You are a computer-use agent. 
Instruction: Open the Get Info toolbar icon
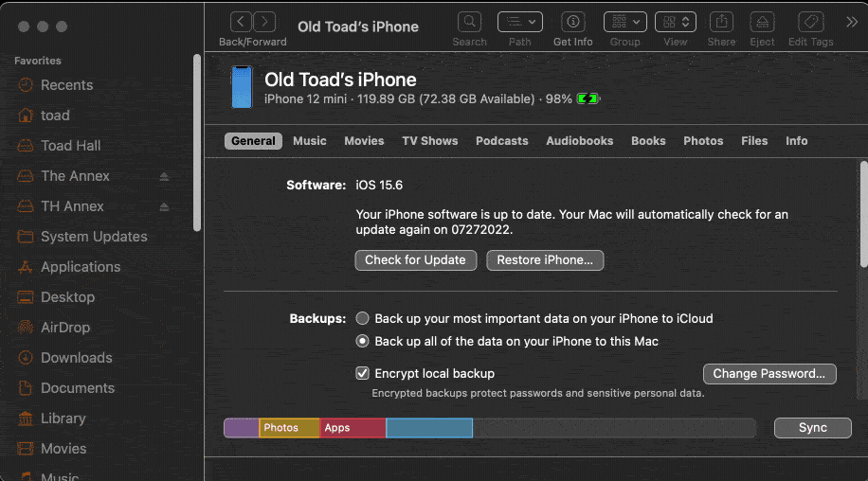(x=573, y=22)
